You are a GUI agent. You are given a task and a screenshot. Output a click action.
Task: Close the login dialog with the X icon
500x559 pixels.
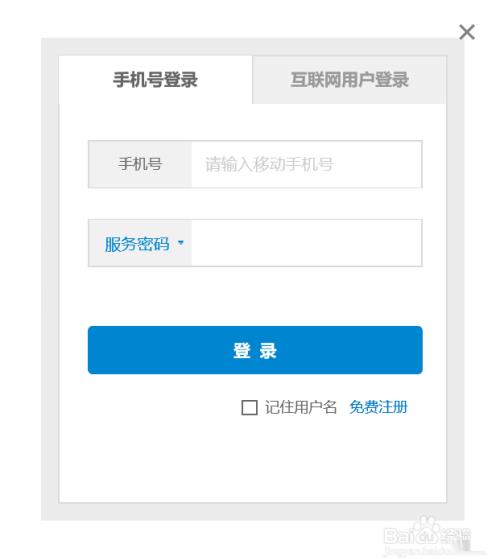[x=467, y=32]
